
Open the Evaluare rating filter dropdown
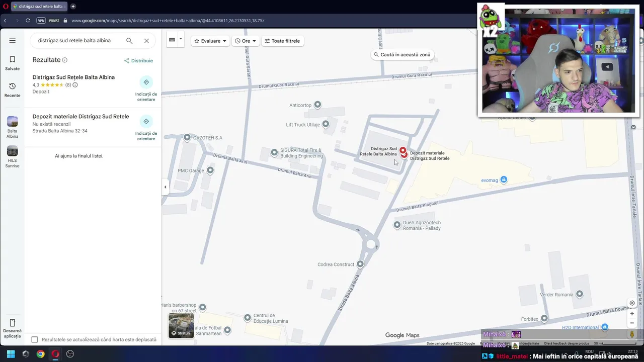click(x=210, y=41)
